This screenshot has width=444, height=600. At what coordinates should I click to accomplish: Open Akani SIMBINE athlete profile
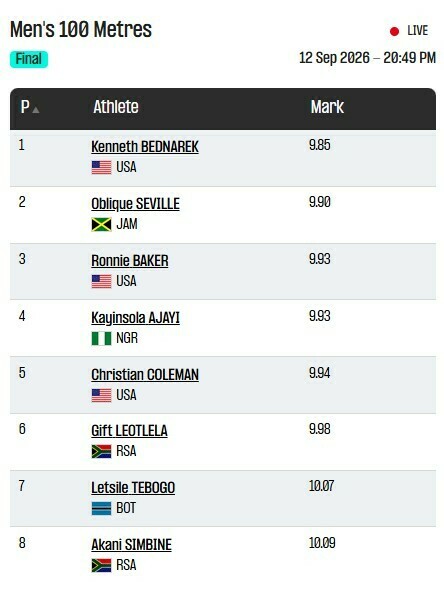click(x=131, y=545)
